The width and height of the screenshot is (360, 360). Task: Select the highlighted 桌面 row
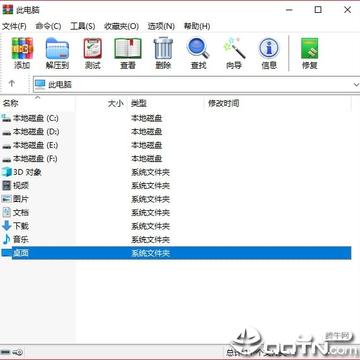click(x=176, y=253)
